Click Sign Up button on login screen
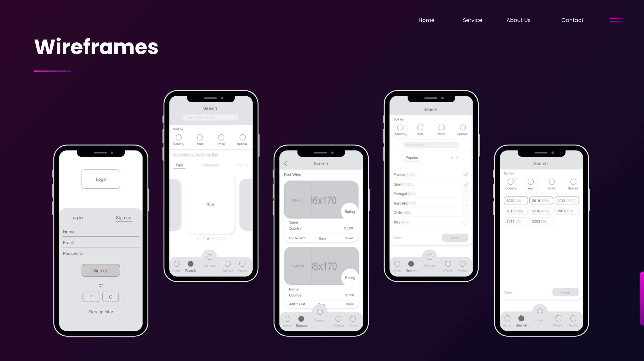644x361 pixels. [100, 270]
